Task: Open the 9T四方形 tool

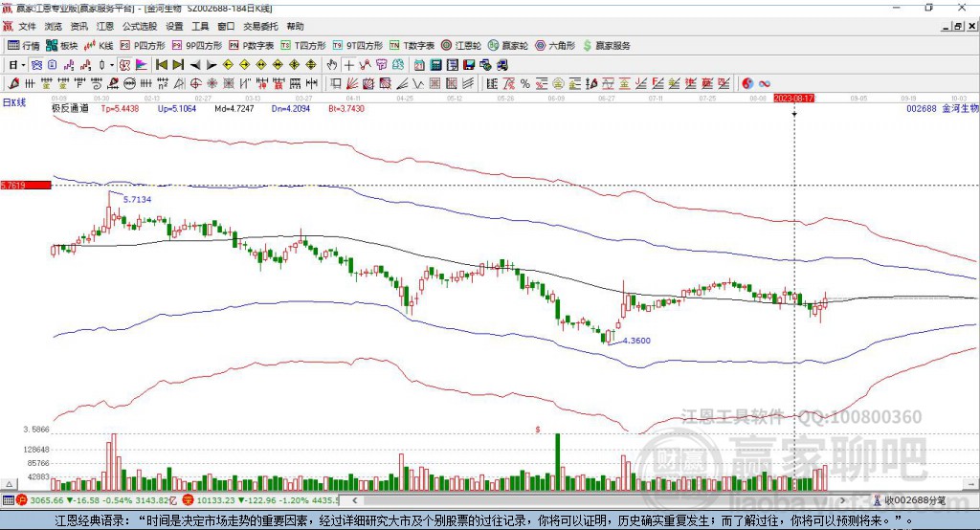Action: pos(358,46)
